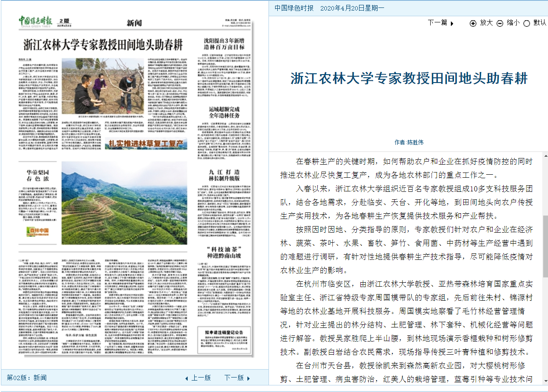
Task: Click the 缩小 zoom-out icon
Action: [500, 23]
